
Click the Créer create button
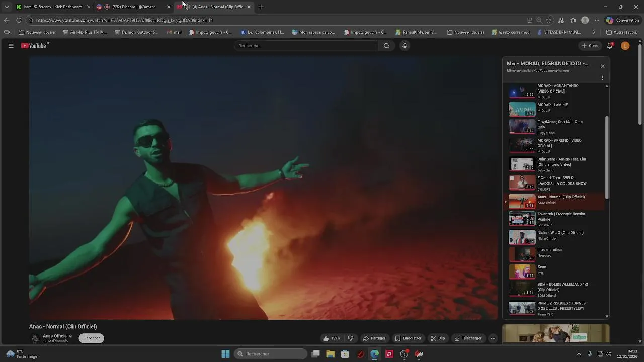click(x=590, y=46)
